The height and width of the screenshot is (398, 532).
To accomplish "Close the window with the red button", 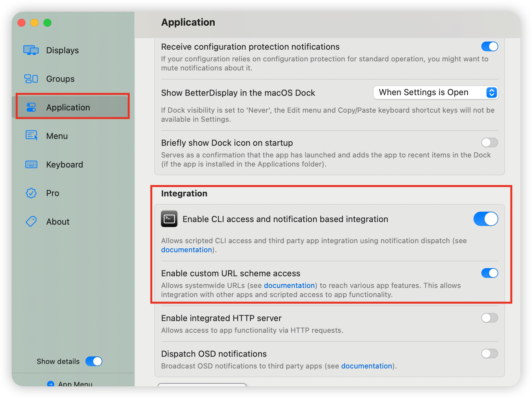I will [21, 23].
